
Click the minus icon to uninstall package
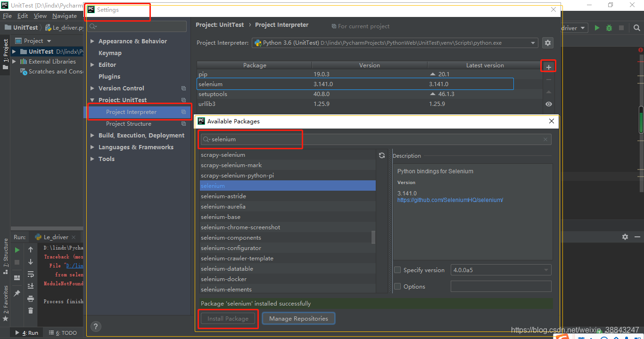tap(548, 80)
